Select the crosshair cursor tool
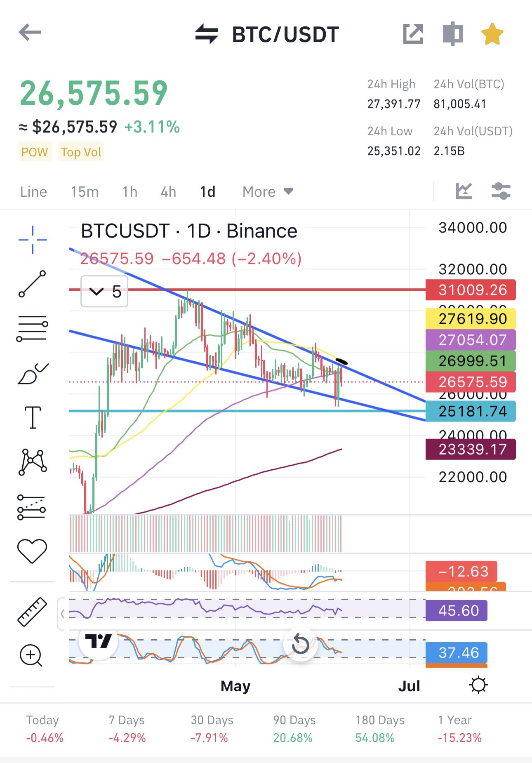 point(33,240)
